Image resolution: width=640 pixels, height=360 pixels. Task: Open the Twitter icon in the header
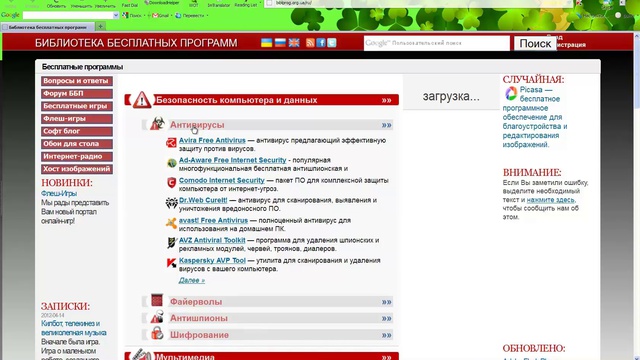[x=331, y=43]
